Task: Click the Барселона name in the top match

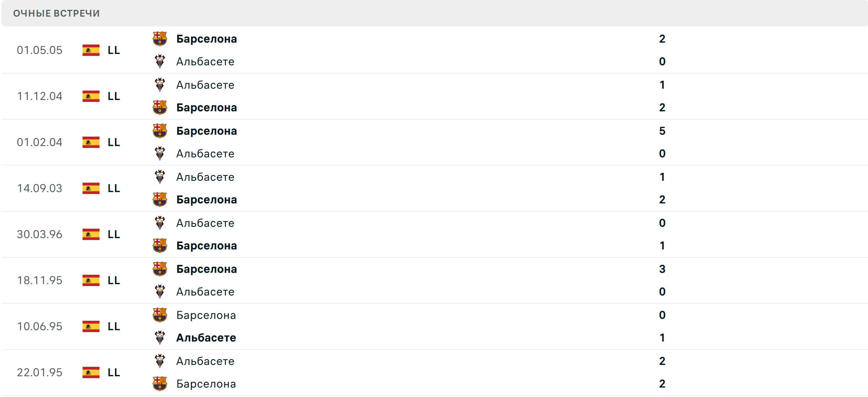Action: point(207,38)
